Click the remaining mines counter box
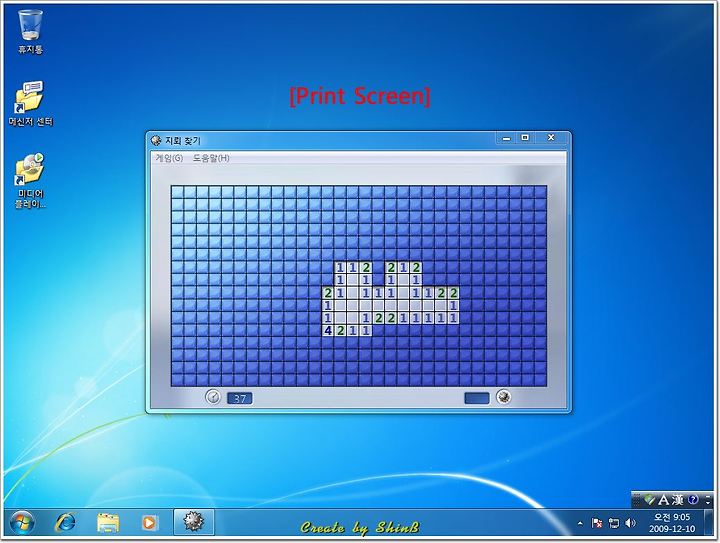The width and height of the screenshot is (720, 543). coord(477,398)
